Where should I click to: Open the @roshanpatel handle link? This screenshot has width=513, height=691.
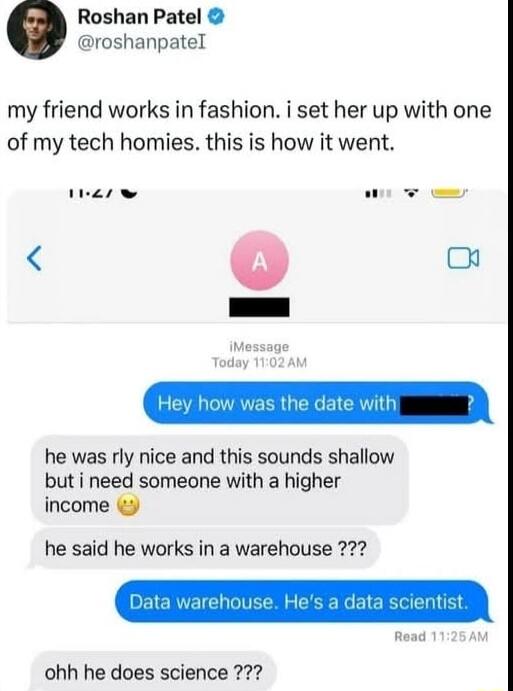[141, 43]
